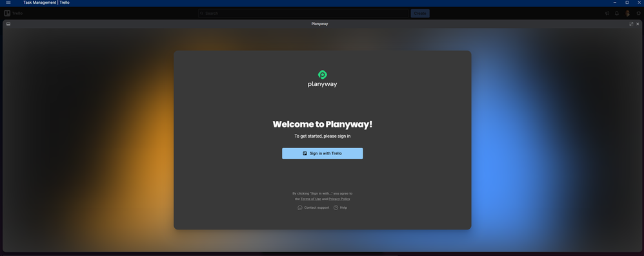
Task: Close the Planyway Power-Up panel
Action: tap(638, 24)
